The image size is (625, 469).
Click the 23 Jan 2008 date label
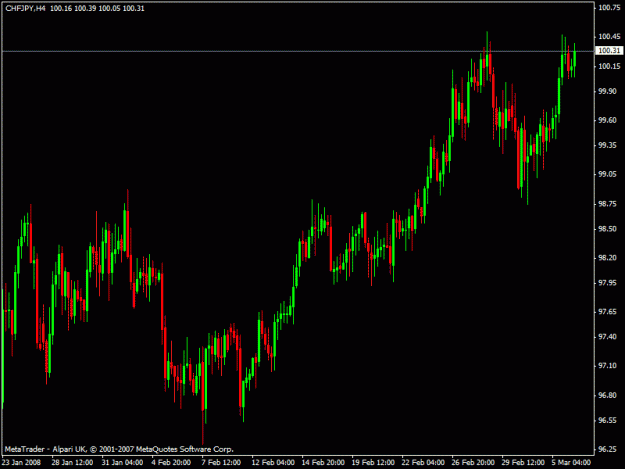[x=21, y=462]
